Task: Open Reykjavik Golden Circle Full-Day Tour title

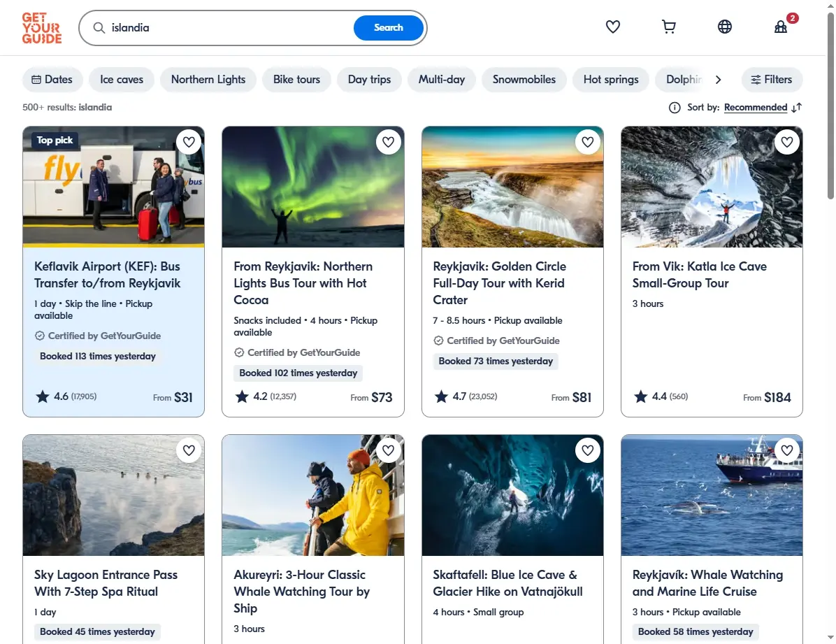Action: coord(500,282)
